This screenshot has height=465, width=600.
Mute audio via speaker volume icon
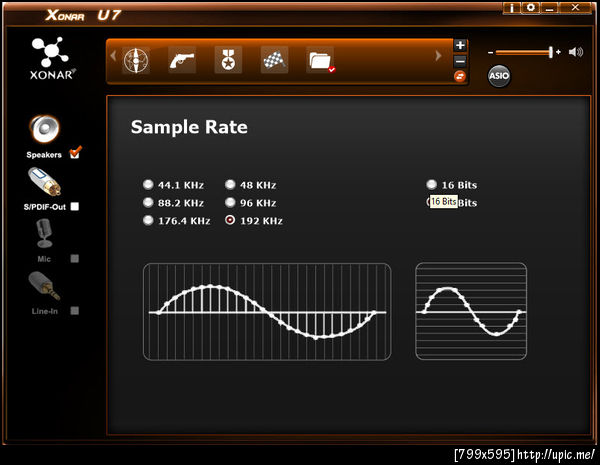(576, 52)
